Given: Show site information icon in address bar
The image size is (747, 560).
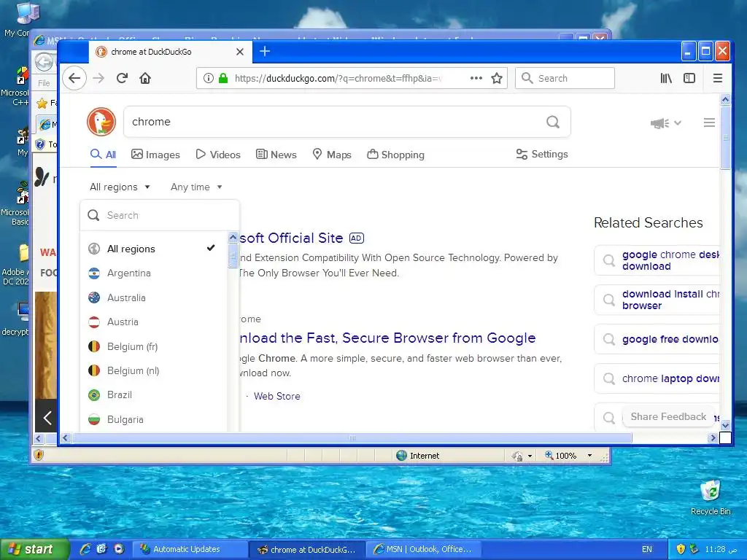Looking at the screenshot, I should point(208,78).
